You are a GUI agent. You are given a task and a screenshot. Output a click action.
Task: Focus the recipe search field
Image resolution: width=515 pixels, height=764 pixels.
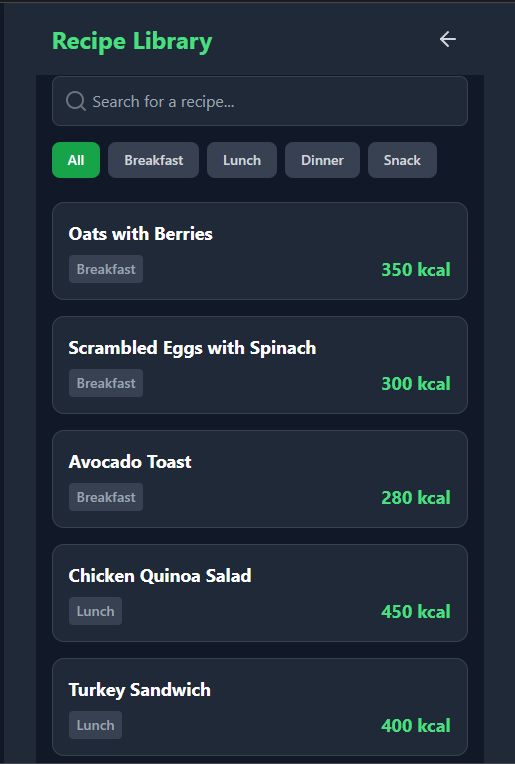coord(260,101)
